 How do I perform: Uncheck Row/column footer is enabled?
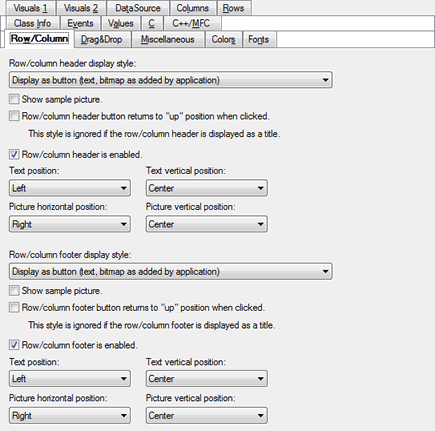pos(14,345)
